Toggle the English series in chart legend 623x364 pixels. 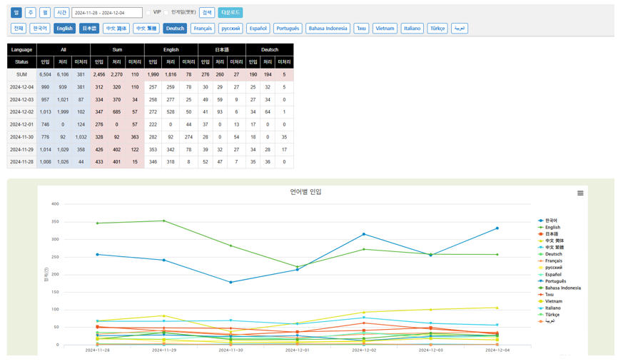coord(552,228)
